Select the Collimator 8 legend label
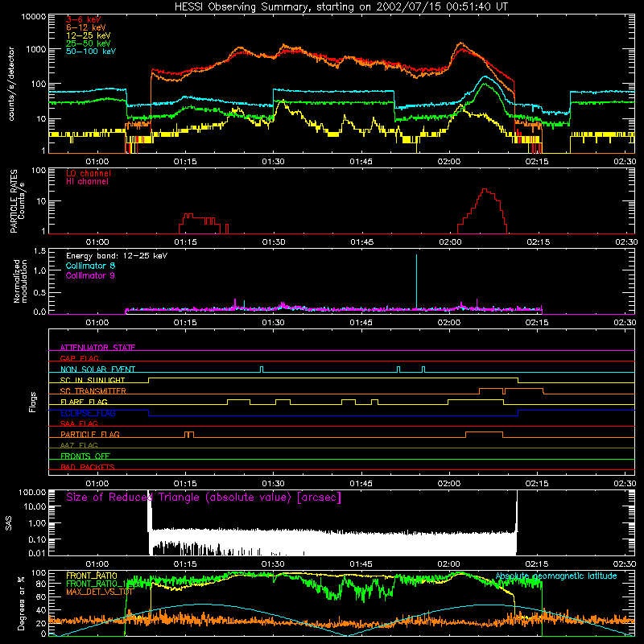 (x=90, y=266)
